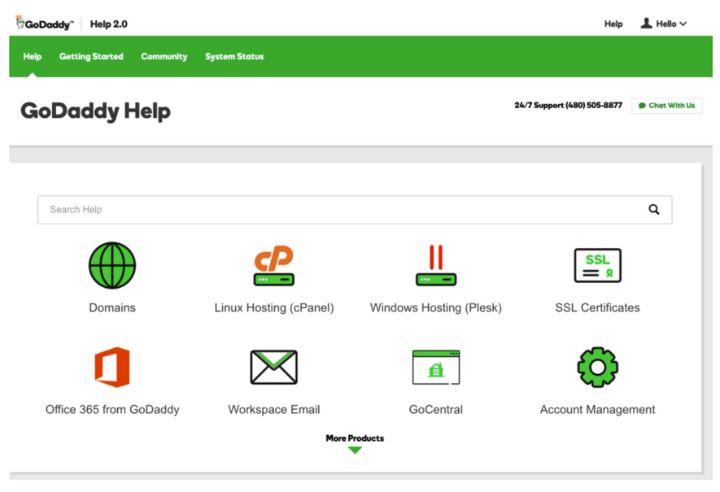The height and width of the screenshot is (492, 720).
Task: Open the Windows Hosting (Plesk) label
Action: pos(436,307)
